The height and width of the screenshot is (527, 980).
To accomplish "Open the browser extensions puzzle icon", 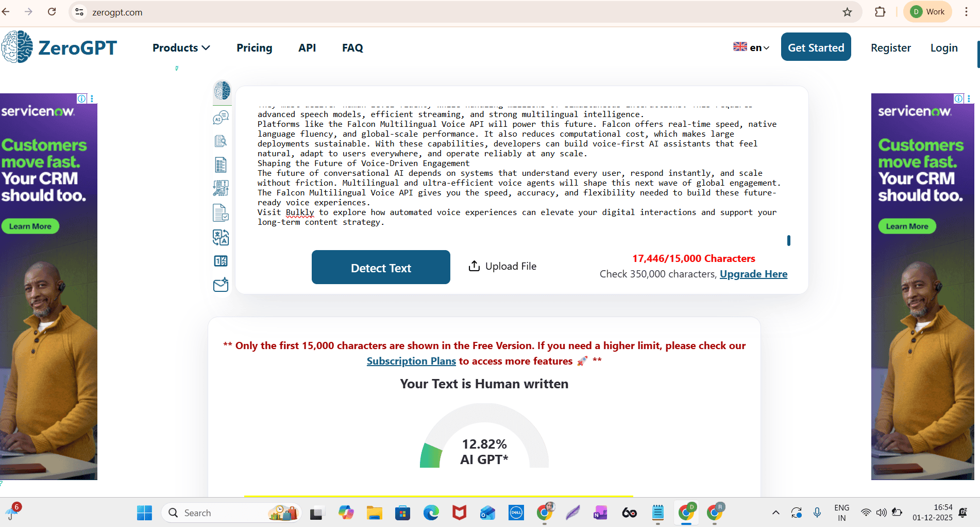I will click(x=880, y=12).
